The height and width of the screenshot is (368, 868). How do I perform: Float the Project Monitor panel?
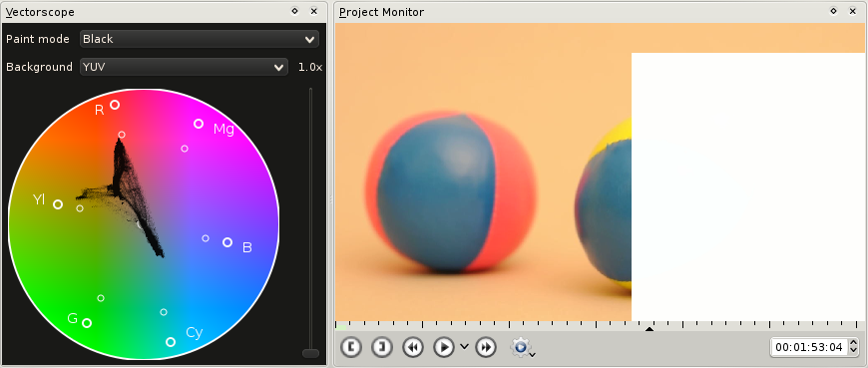pos(834,11)
